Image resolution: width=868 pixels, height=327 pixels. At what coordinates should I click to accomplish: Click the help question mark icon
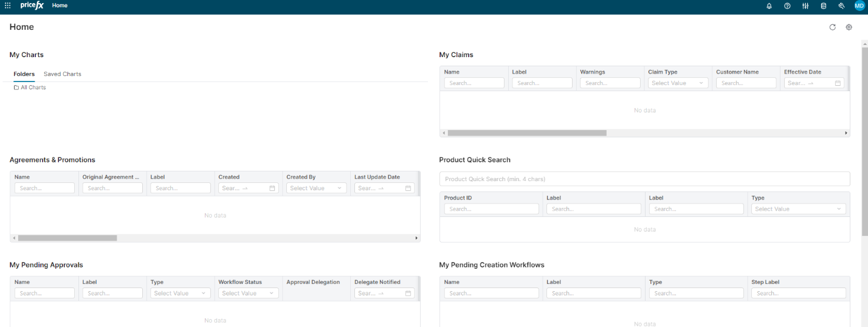tap(787, 6)
